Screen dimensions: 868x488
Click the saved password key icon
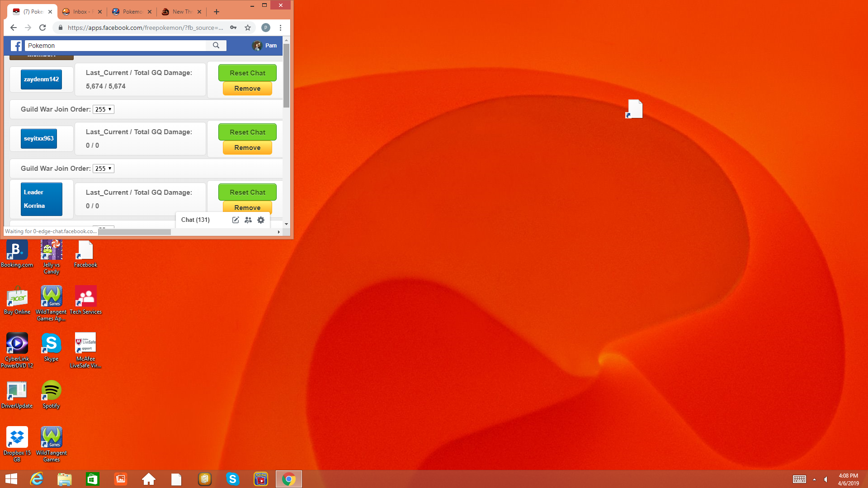[233, 28]
